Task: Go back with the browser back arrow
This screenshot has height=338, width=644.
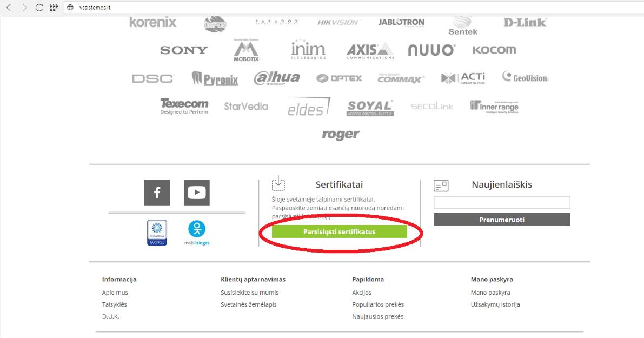Action: 9,8
